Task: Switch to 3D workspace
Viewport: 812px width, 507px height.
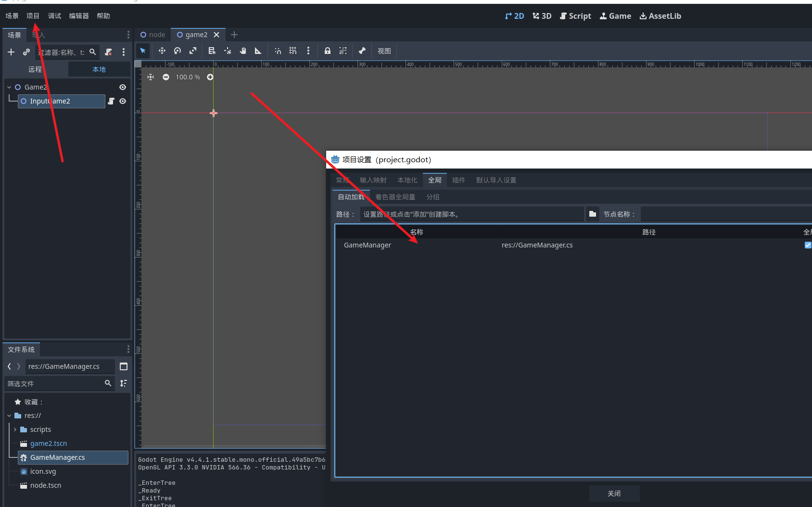Action: pos(542,16)
